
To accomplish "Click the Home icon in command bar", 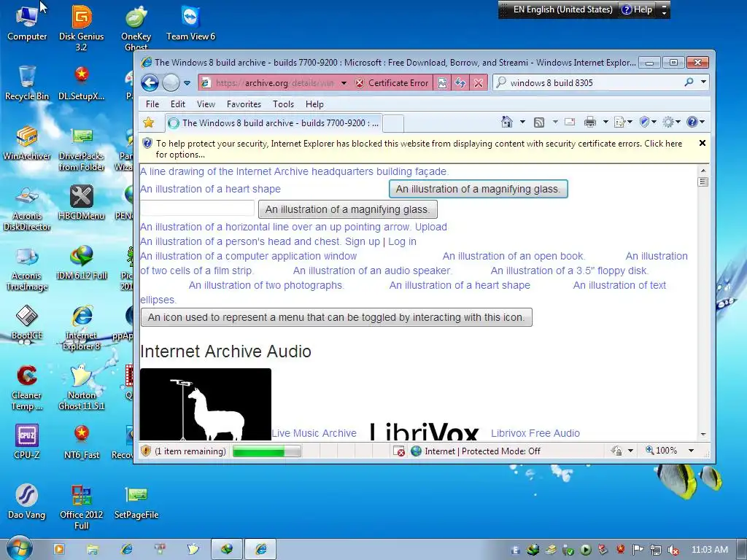I will [507, 122].
